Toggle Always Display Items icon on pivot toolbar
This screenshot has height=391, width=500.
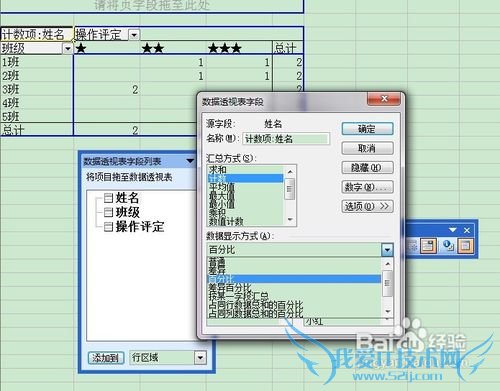428,246
